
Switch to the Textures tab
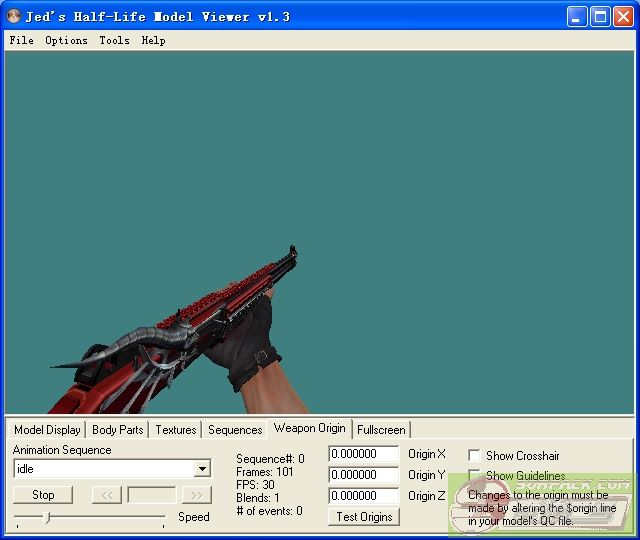pyautogui.click(x=175, y=430)
